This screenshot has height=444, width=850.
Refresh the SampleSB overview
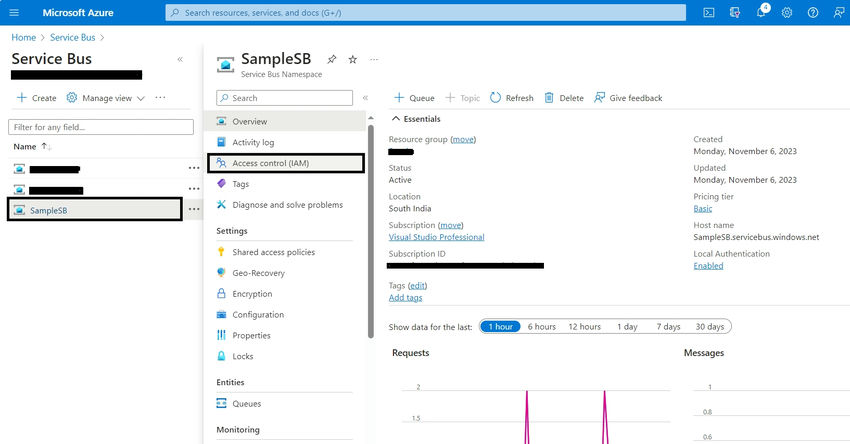click(512, 98)
